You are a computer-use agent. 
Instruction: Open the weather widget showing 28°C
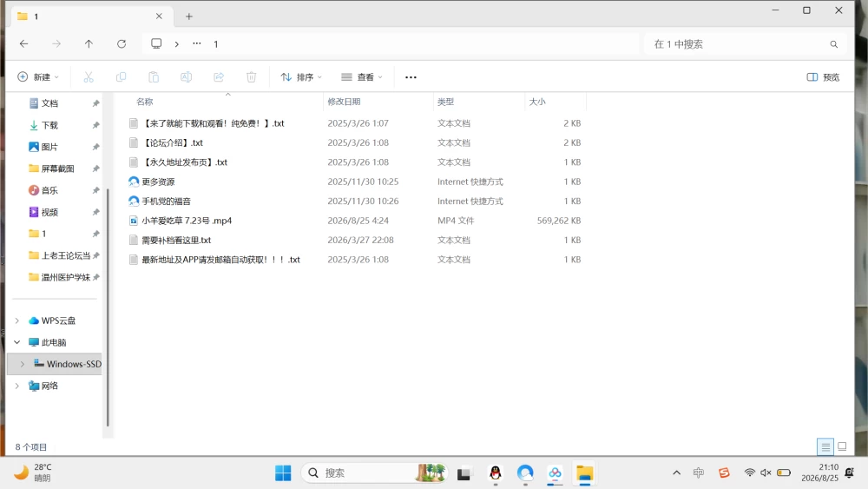click(33, 472)
